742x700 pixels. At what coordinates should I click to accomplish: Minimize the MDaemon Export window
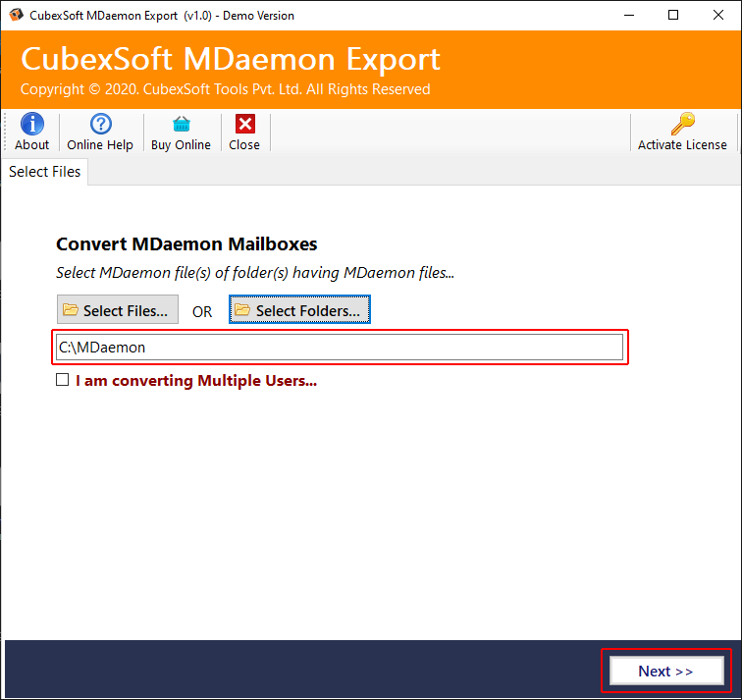(x=628, y=16)
